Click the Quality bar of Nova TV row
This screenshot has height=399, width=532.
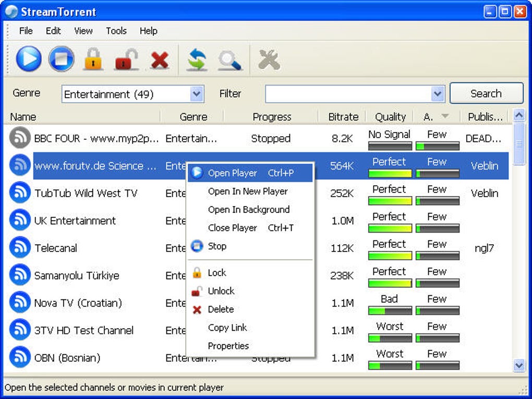pos(390,310)
